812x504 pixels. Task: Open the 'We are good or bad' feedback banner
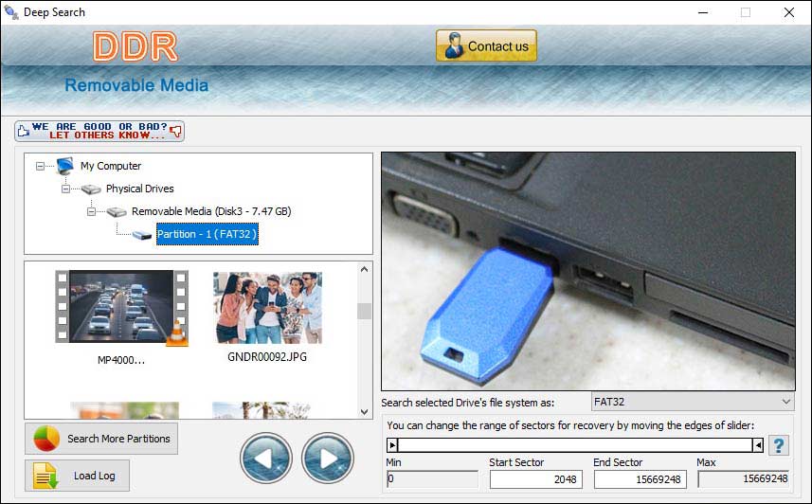coord(99,131)
